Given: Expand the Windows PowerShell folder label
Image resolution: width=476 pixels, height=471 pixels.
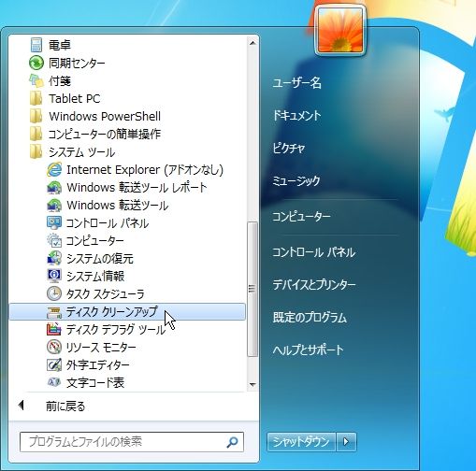Looking at the screenshot, I should (x=105, y=117).
